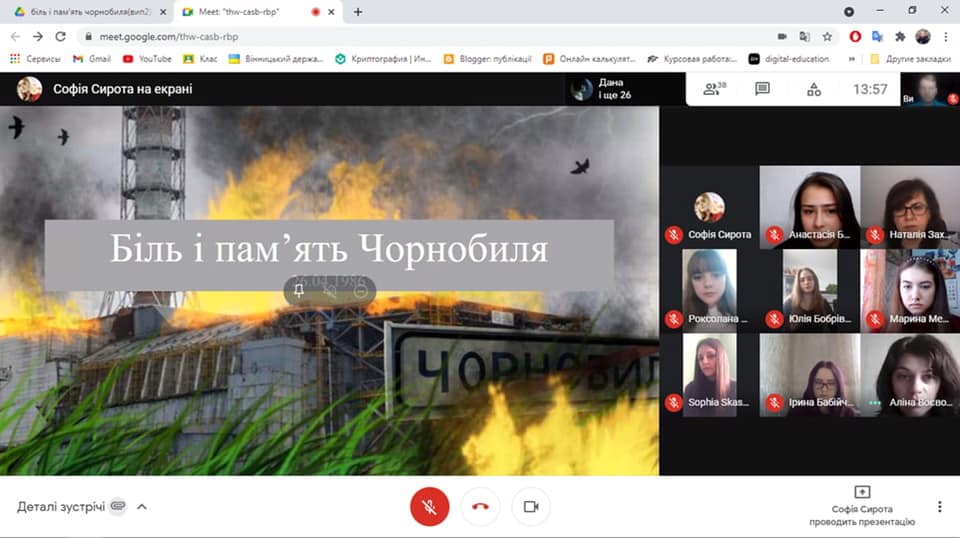960x538 pixels.
Task: Click the attachment icon beside Деталі зустрічі
Action: [118, 506]
